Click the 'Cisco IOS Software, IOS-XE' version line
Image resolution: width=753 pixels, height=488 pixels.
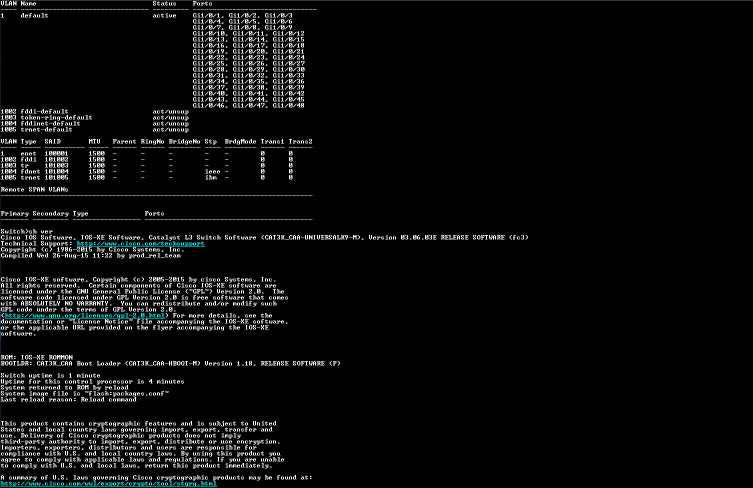pos(265,237)
